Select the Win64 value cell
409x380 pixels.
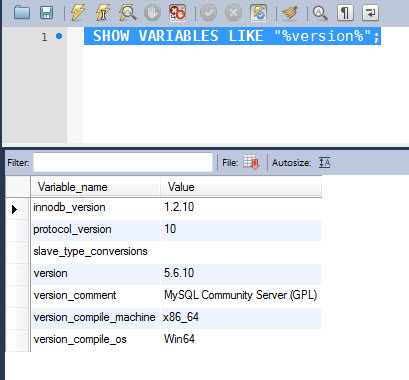(241, 340)
